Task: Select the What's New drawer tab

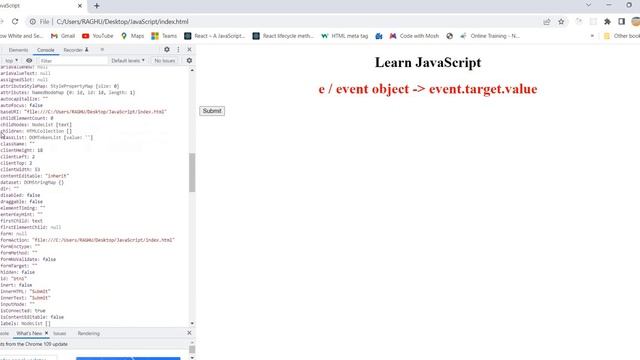Action: coord(29,333)
